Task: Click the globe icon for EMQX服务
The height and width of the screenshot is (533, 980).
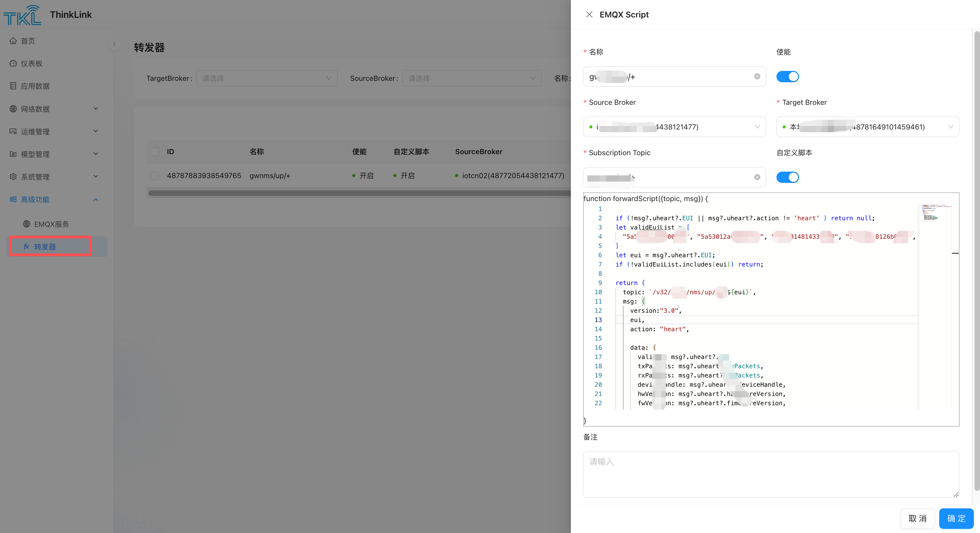Action: 26,224
